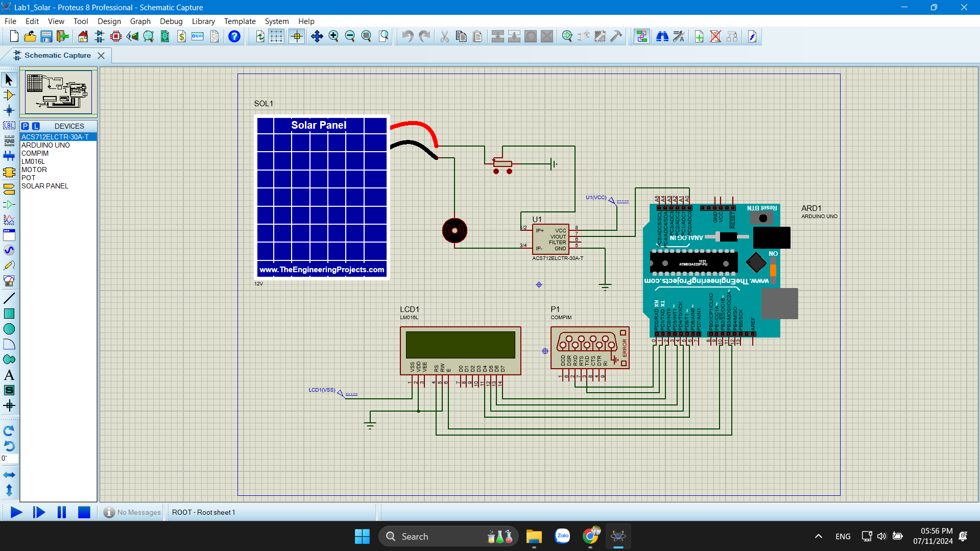Open the PCB Layout chip icon

(x=116, y=36)
